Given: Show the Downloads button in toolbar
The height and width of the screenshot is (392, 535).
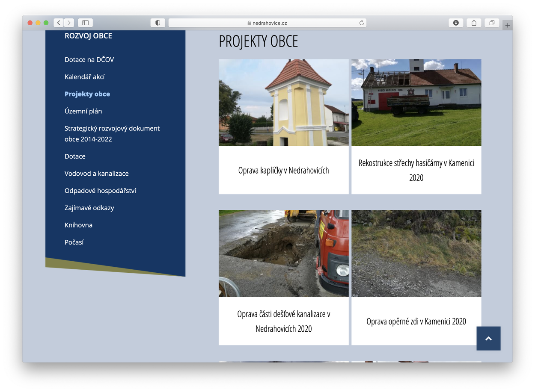Looking at the screenshot, I should point(456,23).
